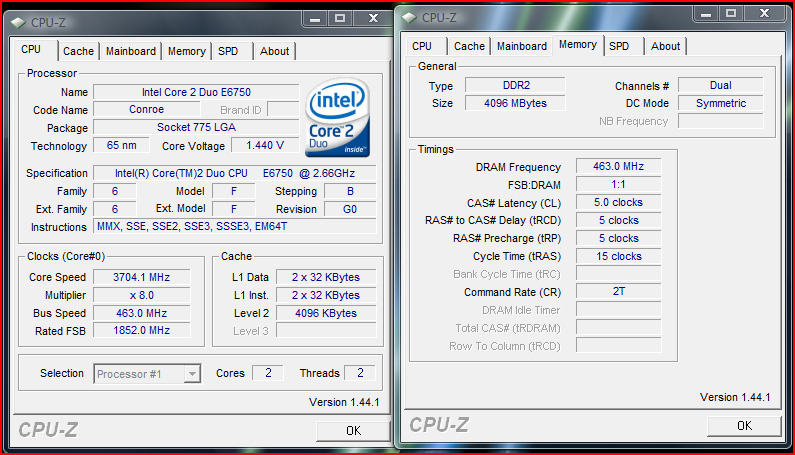The width and height of the screenshot is (795, 455).
Task: Click the RAS# Precharge value '5 clocks'
Action: click(x=619, y=238)
